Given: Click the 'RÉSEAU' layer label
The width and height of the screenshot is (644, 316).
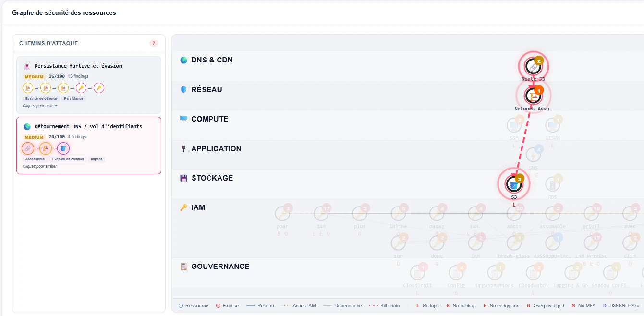Looking at the screenshot, I should tap(207, 90).
